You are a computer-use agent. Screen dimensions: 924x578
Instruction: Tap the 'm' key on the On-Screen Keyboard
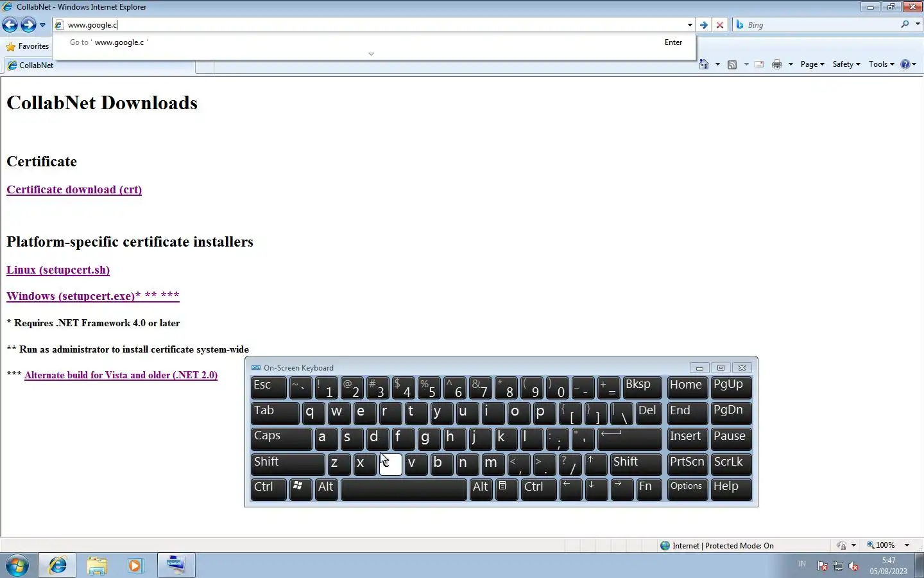[x=493, y=464]
